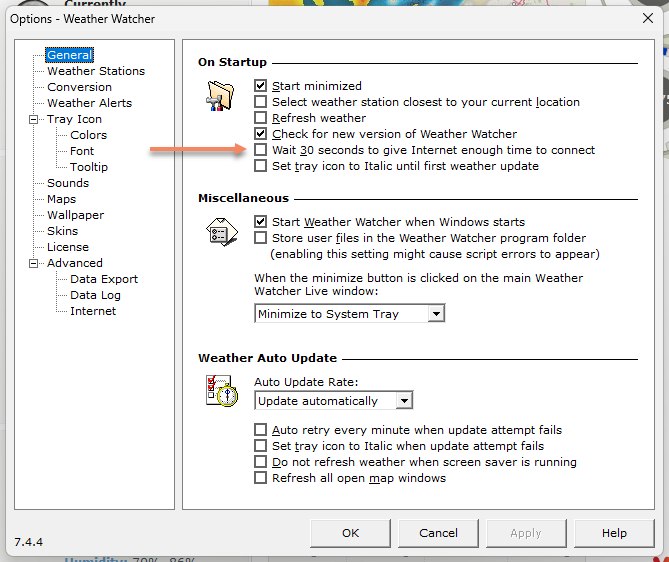Viewport: 669px width, 562px height.
Task: Enable Wait 30 seconds for Internet checkbox
Action: click(x=261, y=150)
